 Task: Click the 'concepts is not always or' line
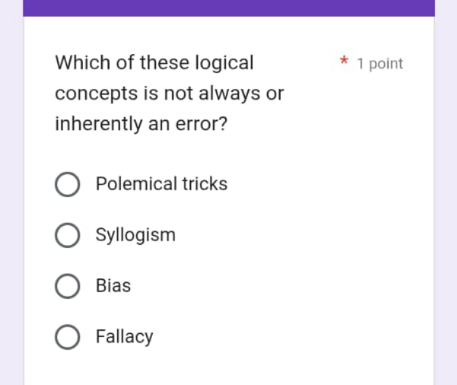[169, 93]
